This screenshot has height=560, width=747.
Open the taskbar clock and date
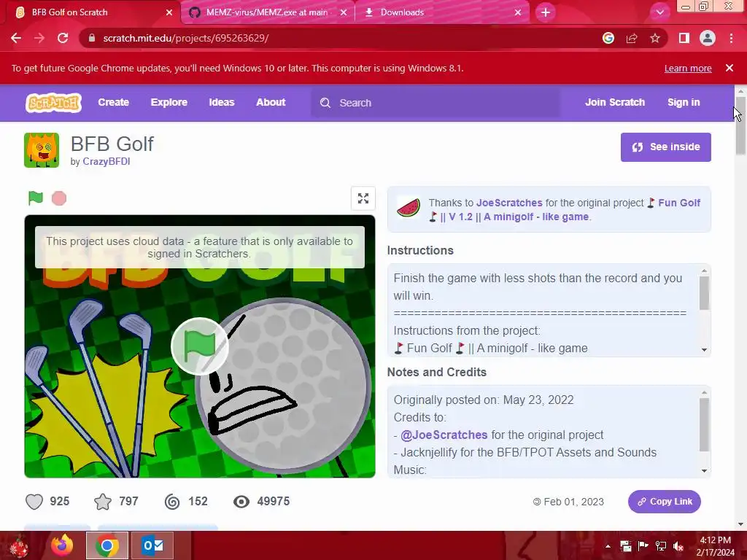coord(715,546)
